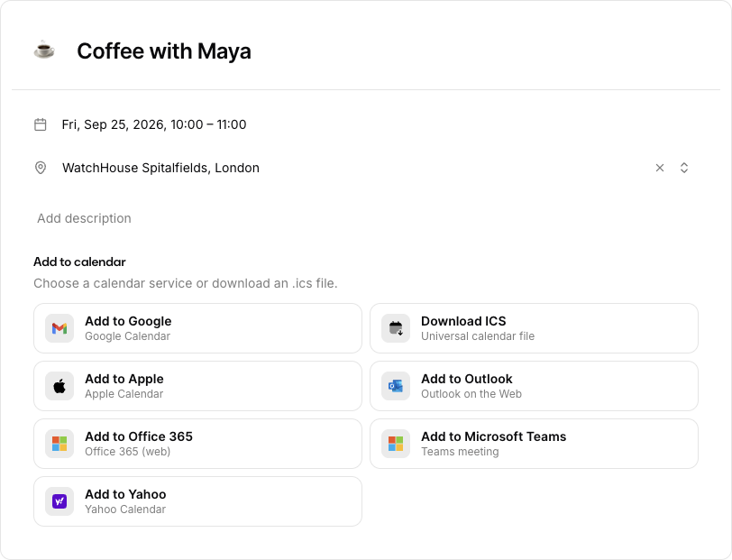The height and width of the screenshot is (560, 732).
Task: Click the Apple Calendar subtitle text
Action: 124,394
